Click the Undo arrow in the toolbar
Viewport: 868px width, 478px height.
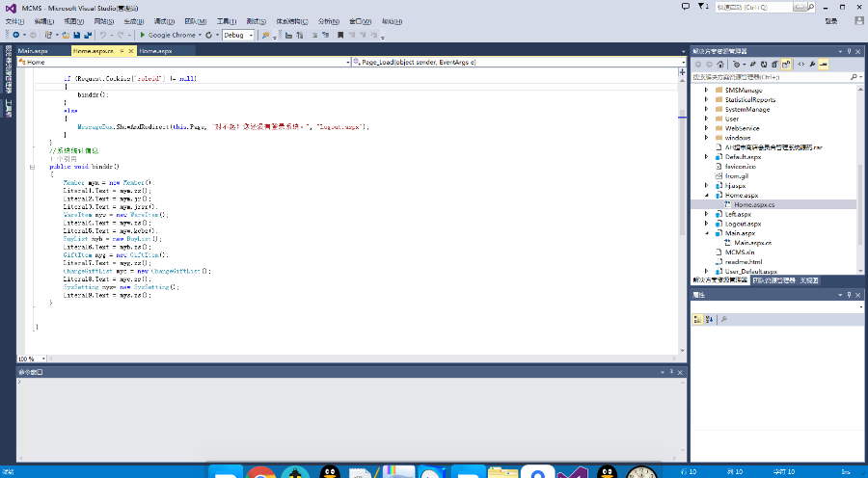[x=102, y=35]
